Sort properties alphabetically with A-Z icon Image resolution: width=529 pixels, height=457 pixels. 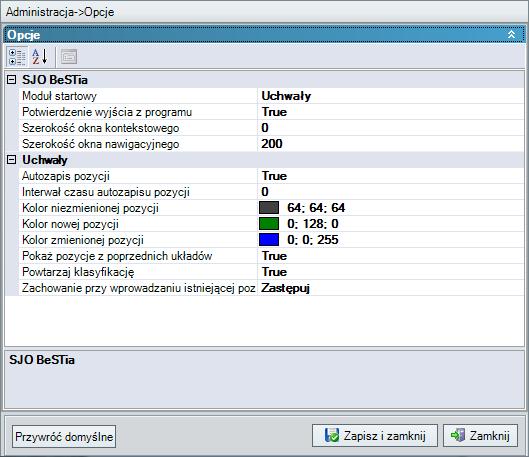point(40,57)
